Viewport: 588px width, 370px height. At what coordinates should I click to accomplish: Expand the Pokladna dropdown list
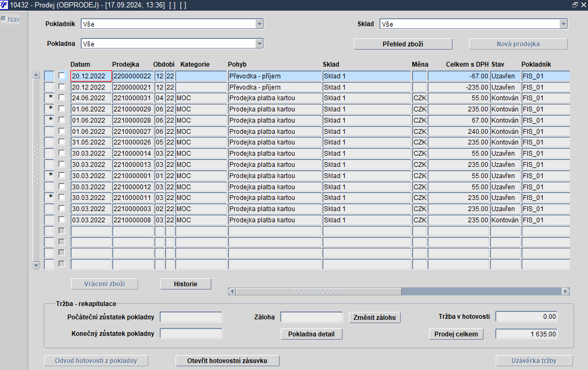pos(259,44)
